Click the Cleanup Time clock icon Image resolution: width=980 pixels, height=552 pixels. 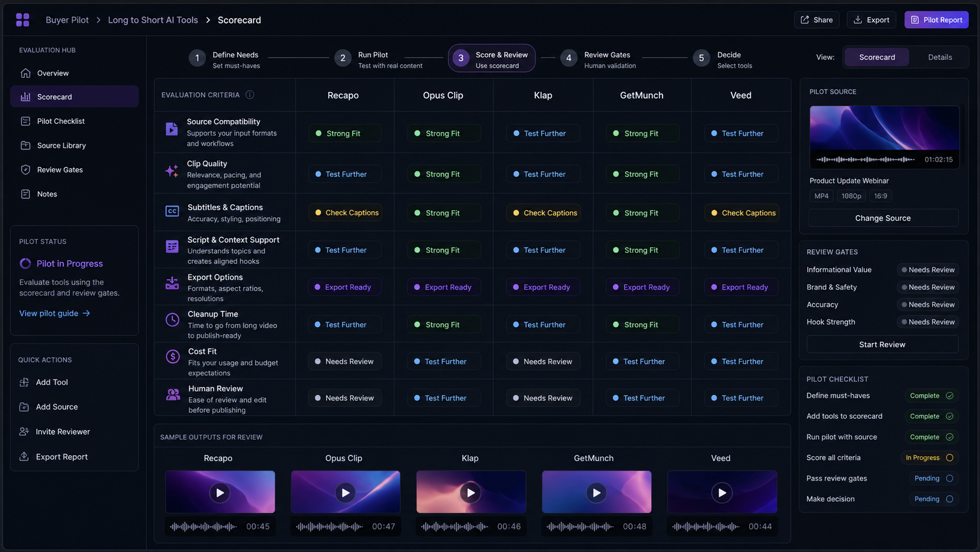[172, 320]
